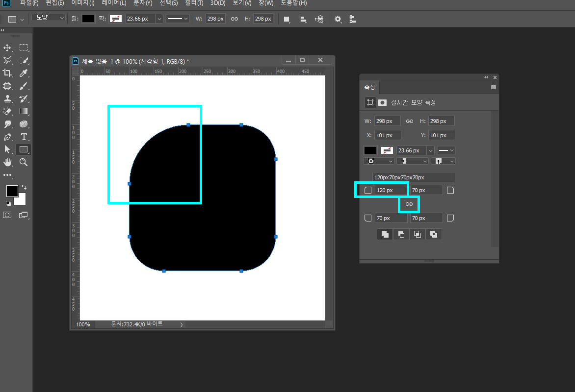The width and height of the screenshot is (575, 392).
Task: Click the masks icon in Properties panel
Action: (383, 102)
